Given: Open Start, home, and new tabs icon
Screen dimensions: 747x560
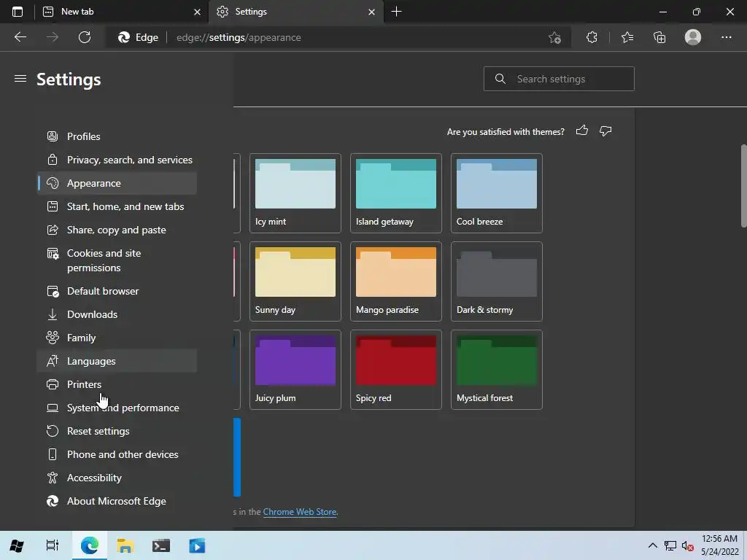Looking at the screenshot, I should pyautogui.click(x=53, y=206).
